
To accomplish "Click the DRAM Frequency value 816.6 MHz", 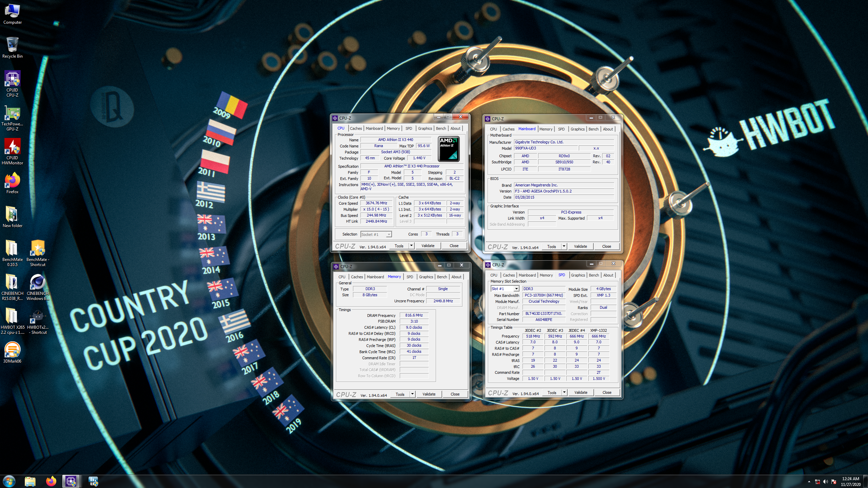I will (x=414, y=315).
